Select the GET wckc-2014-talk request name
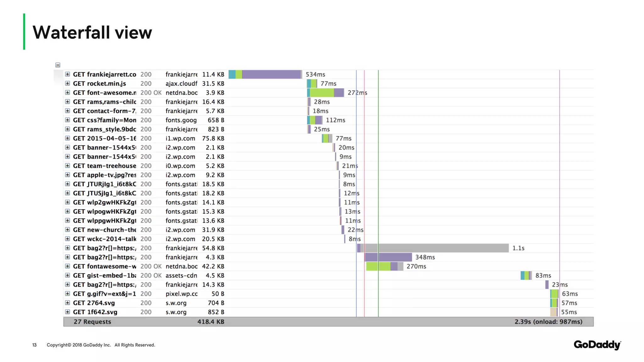The width and height of the screenshot is (644, 362). point(104,239)
